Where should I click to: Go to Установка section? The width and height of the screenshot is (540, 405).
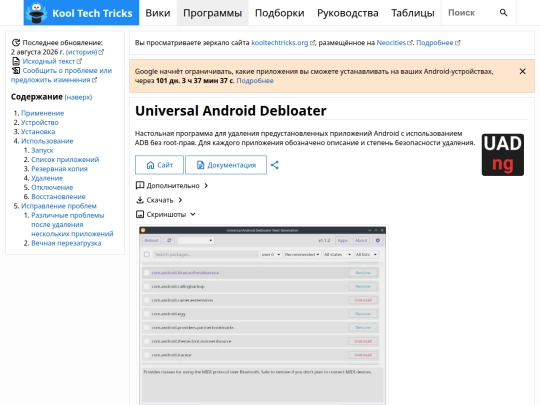coord(38,132)
